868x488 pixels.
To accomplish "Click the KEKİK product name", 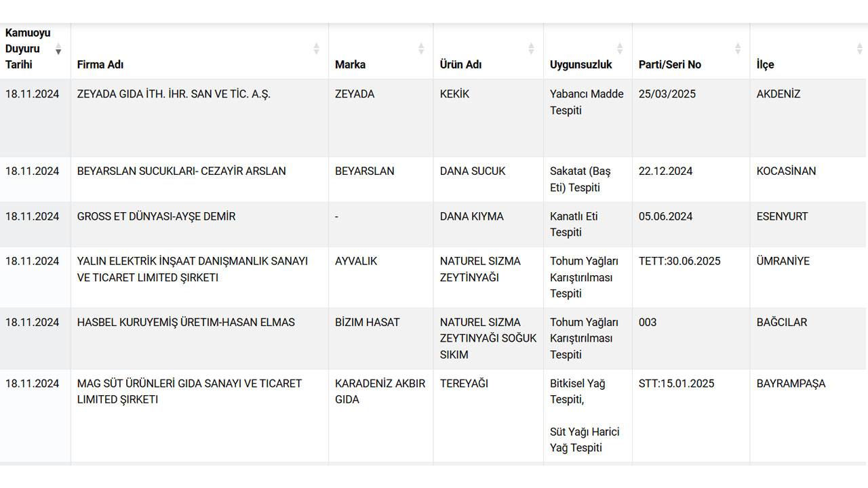I will [x=454, y=94].
